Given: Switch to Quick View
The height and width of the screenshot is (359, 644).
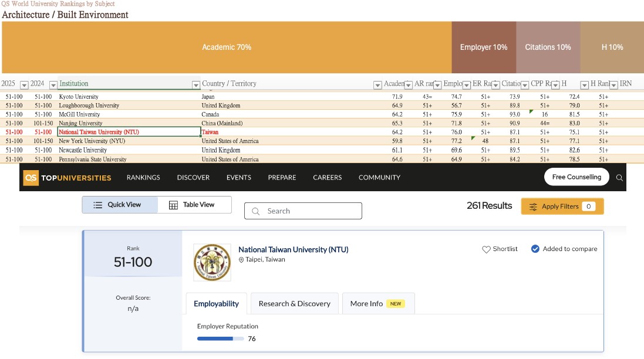Looking at the screenshot, I should click(x=120, y=205).
